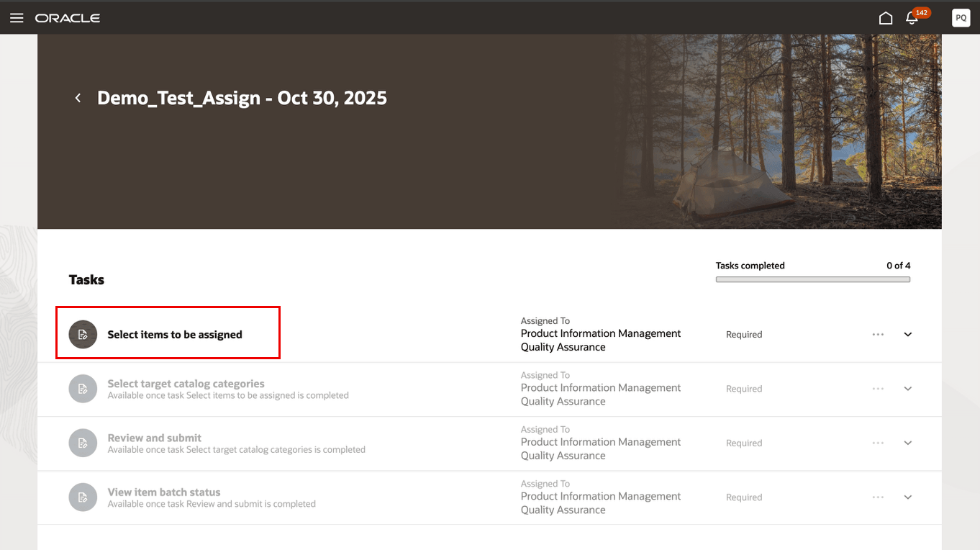Open more actions for Select items to be assigned
Viewport: 980px width, 550px height.
878,335
